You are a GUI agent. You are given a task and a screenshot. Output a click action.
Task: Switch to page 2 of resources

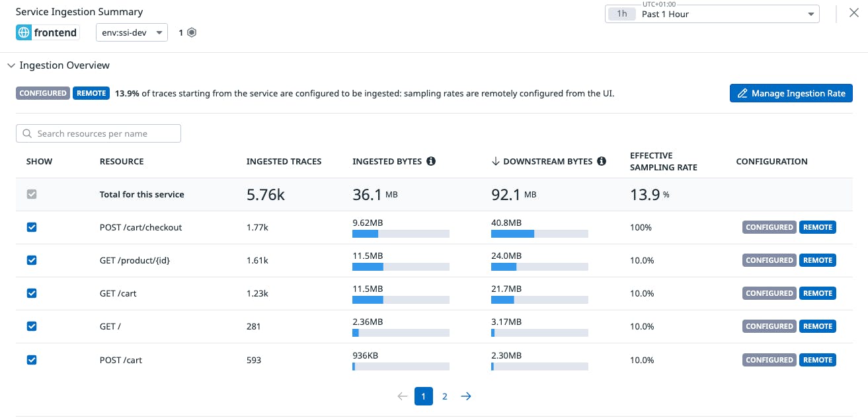444,396
